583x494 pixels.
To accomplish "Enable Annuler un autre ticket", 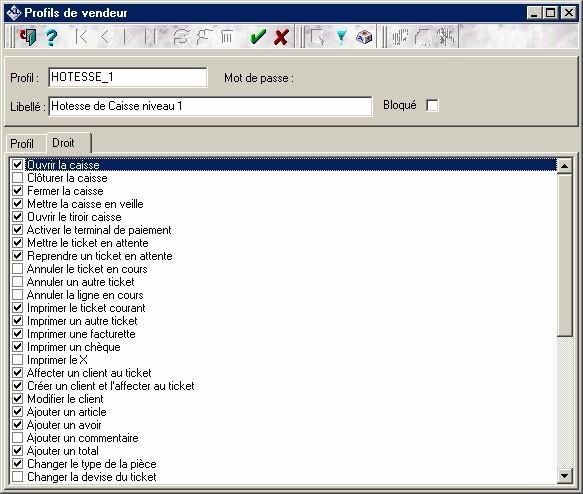I will pos(17,282).
